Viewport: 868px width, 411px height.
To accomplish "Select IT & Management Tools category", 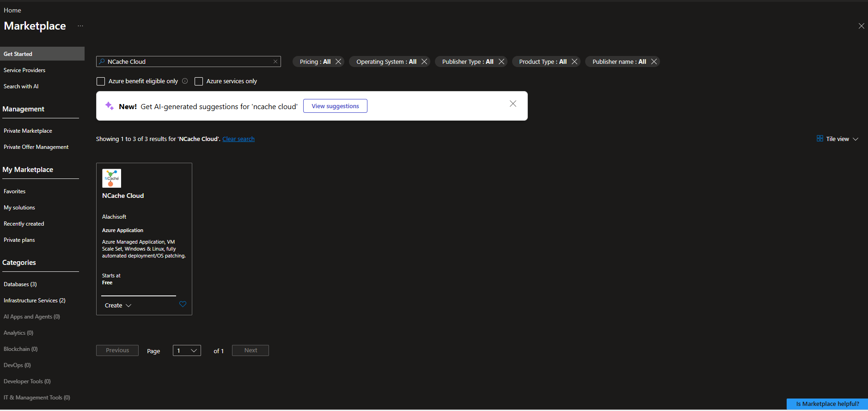I will [37, 398].
